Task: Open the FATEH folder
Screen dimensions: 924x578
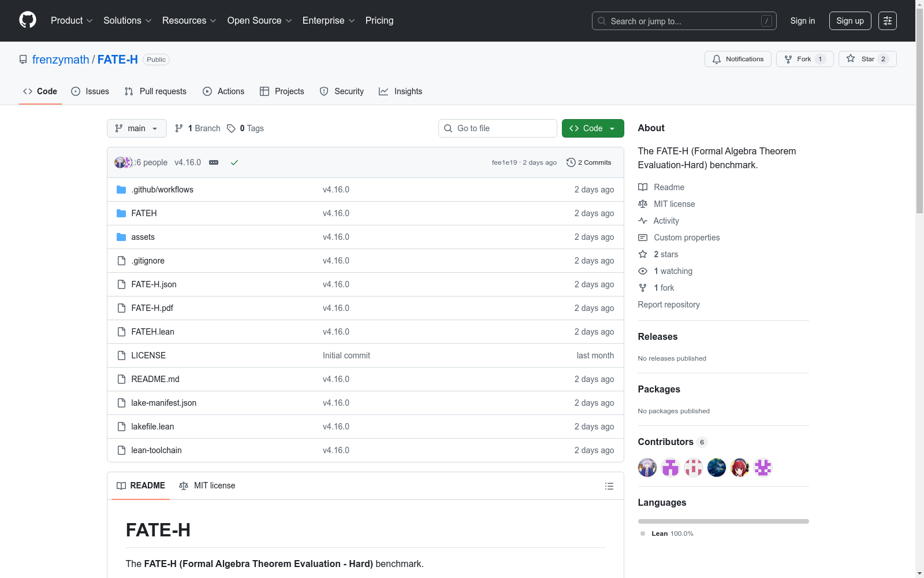Action: point(144,213)
